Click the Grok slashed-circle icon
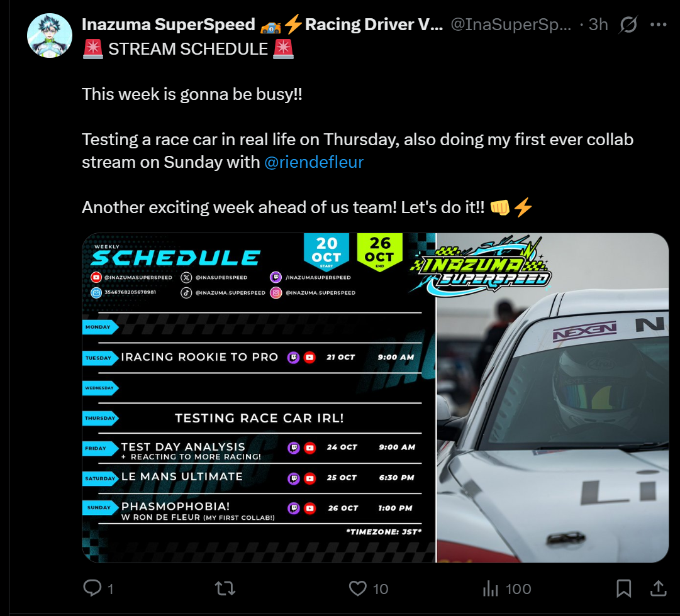 pos(628,25)
